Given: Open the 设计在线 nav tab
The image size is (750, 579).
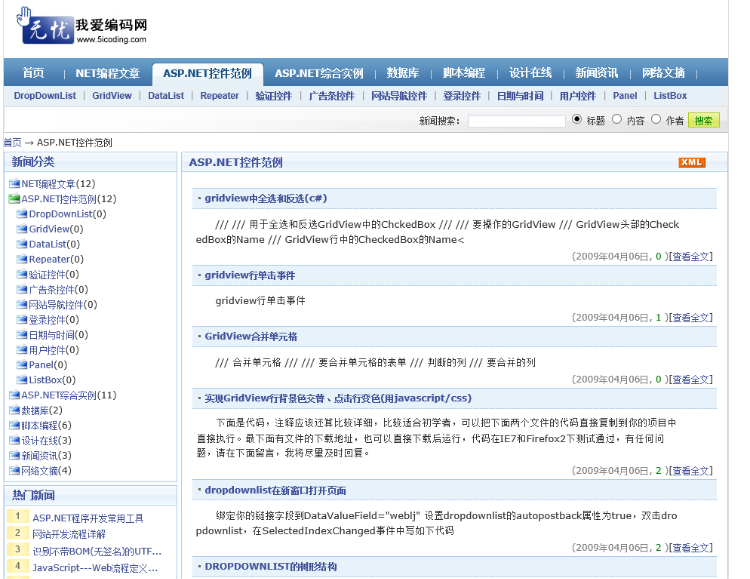Looking at the screenshot, I should pyautogui.click(x=530, y=73).
